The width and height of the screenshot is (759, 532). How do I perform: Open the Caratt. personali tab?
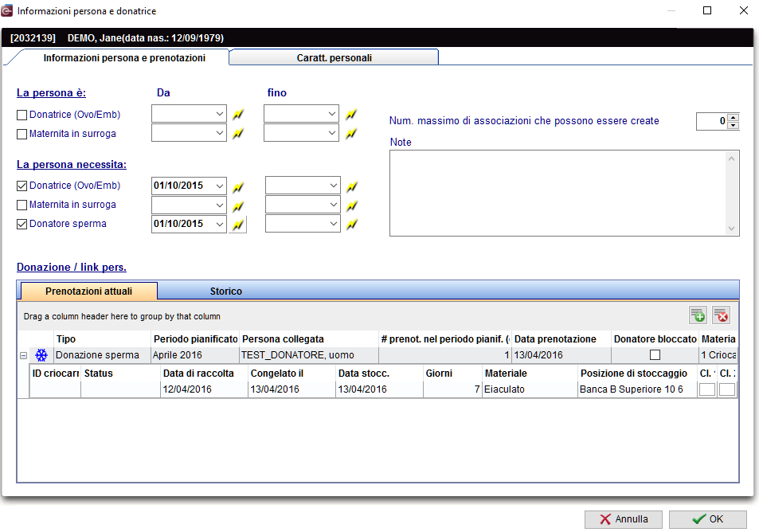coord(334,57)
